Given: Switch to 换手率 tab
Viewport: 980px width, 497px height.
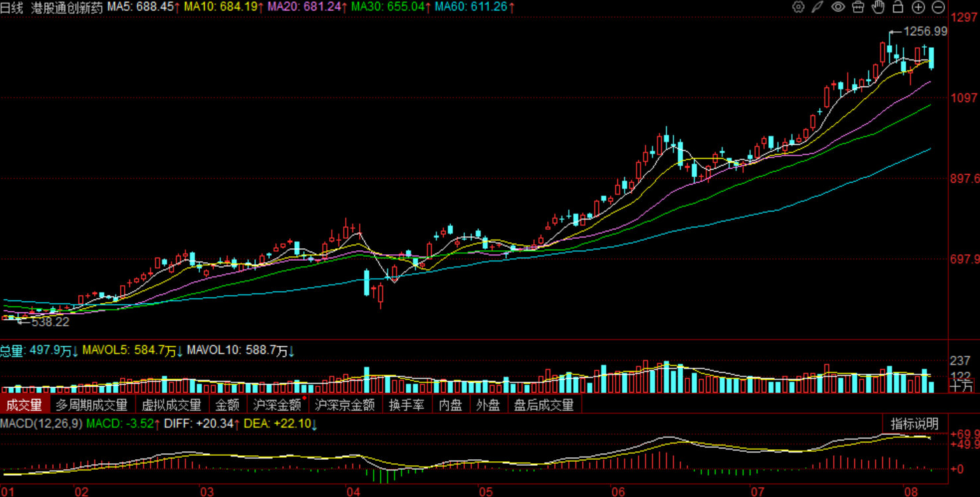Looking at the screenshot, I should (x=406, y=404).
